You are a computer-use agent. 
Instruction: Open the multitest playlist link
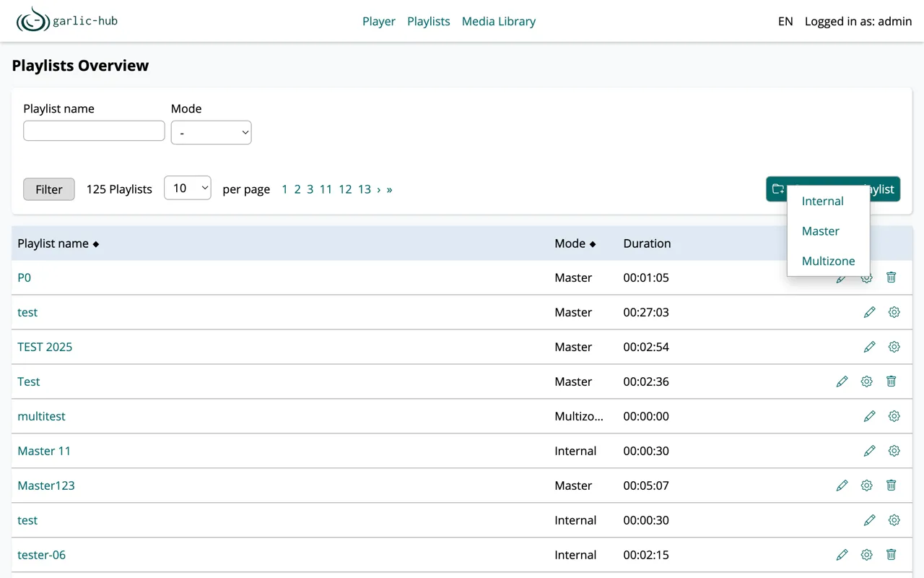click(41, 416)
